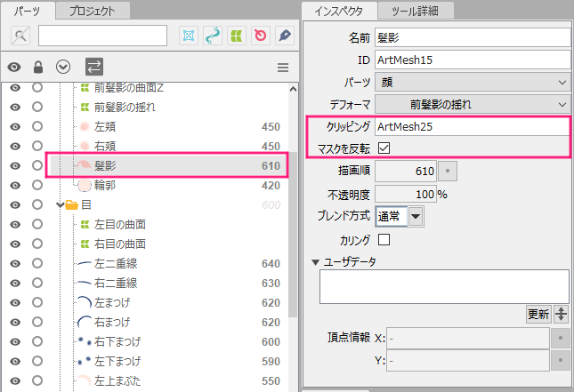Click the deformer icon of 右目の曲面
Image resolution: width=574 pixels, height=392 pixels.
pos(85,244)
